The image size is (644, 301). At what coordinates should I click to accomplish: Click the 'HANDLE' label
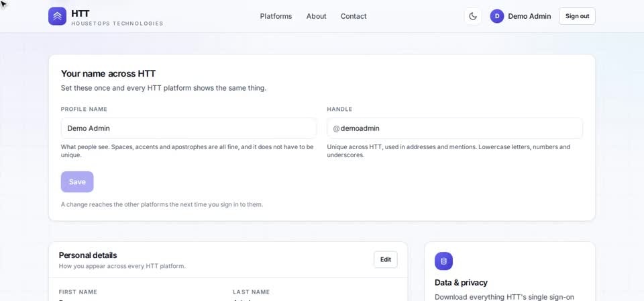(x=339, y=109)
